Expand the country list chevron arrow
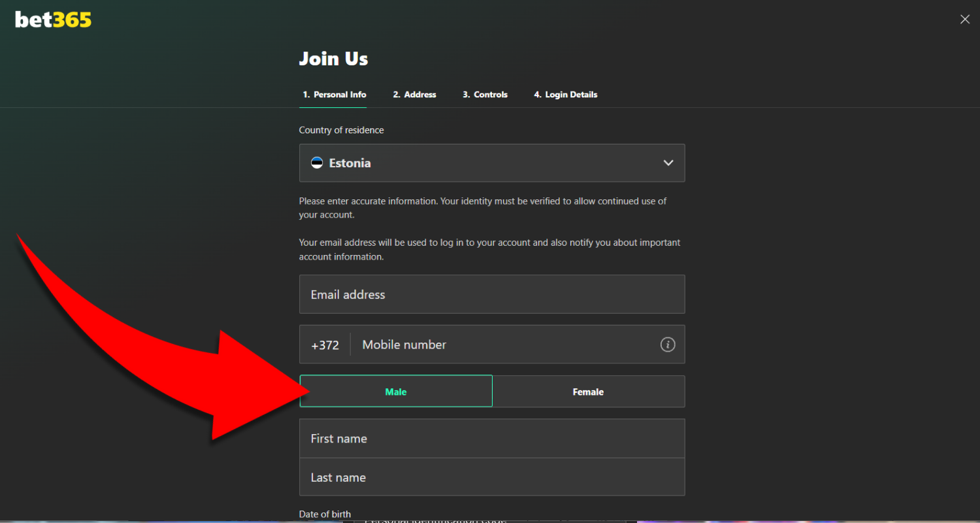 668,163
